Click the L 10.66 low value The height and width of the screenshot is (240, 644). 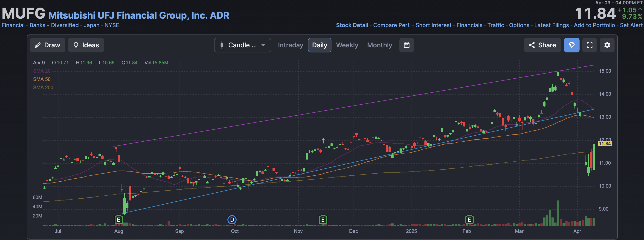107,63
